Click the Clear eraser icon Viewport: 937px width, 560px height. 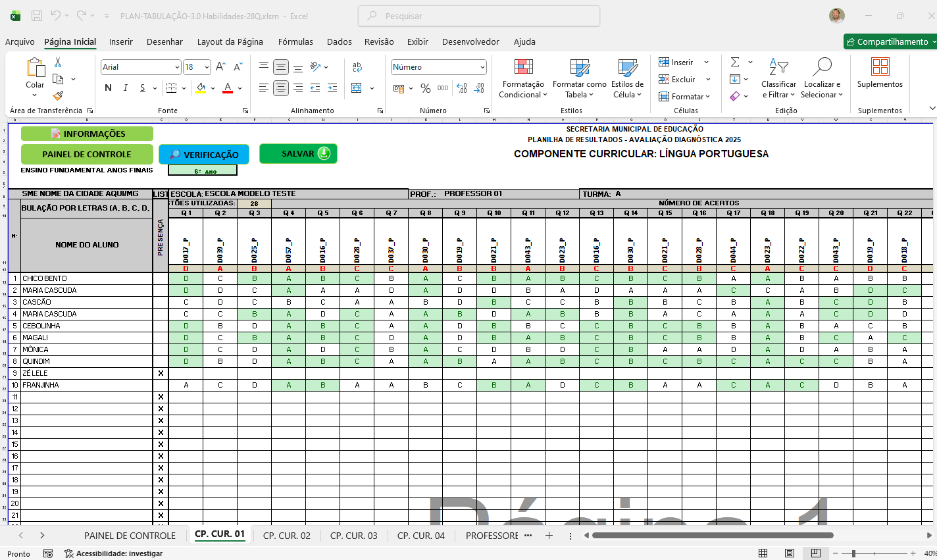pyautogui.click(x=735, y=96)
